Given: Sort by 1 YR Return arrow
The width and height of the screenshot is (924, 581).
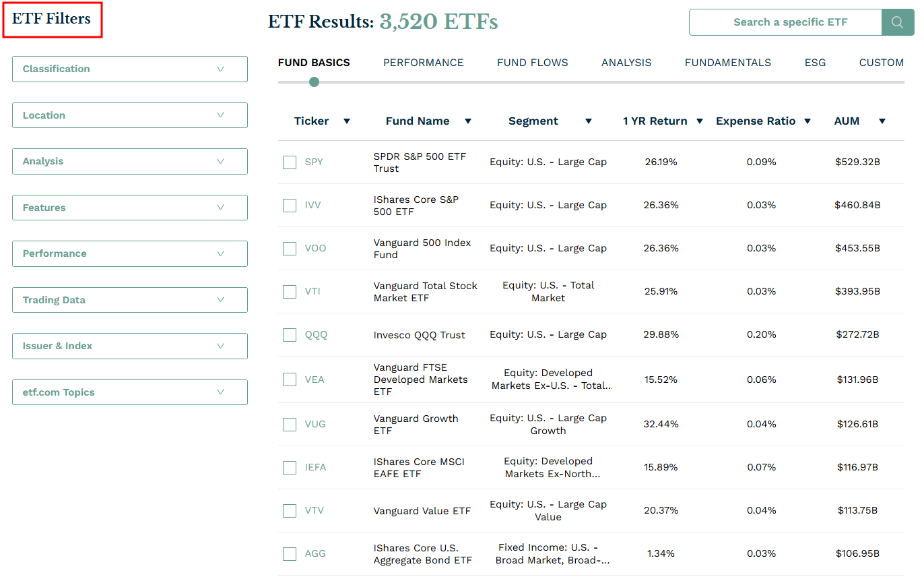Looking at the screenshot, I should pos(700,121).
